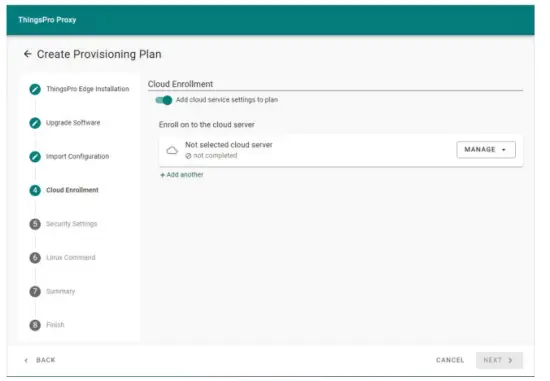The image size is (550, 381).
Task: Select the Summary step label
Action: tap(61, 291)
